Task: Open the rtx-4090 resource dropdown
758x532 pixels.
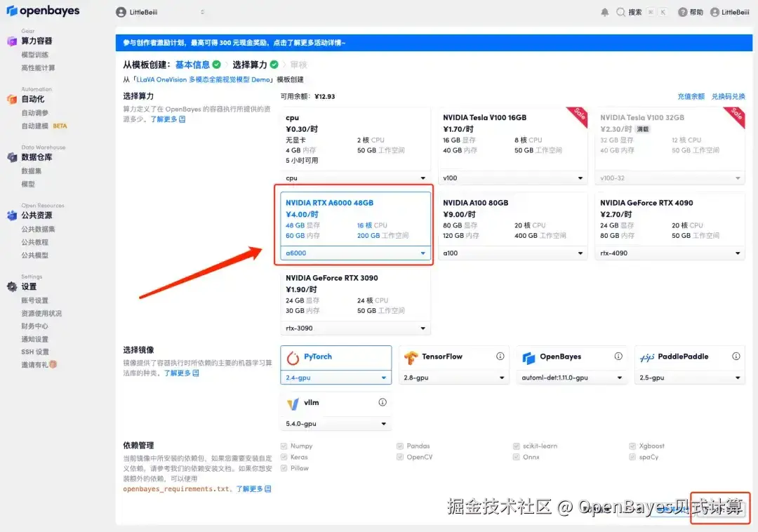Action: [x=670, y=253]
